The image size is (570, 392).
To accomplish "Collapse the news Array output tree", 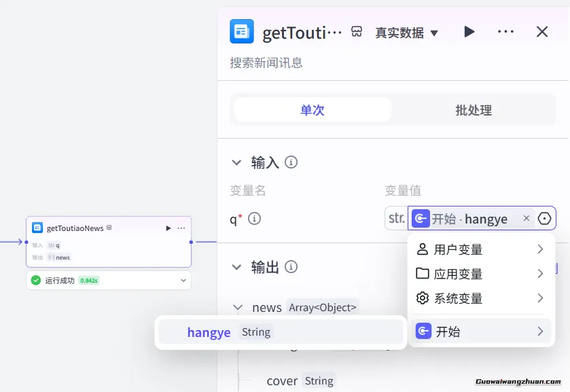I will 238,308.
